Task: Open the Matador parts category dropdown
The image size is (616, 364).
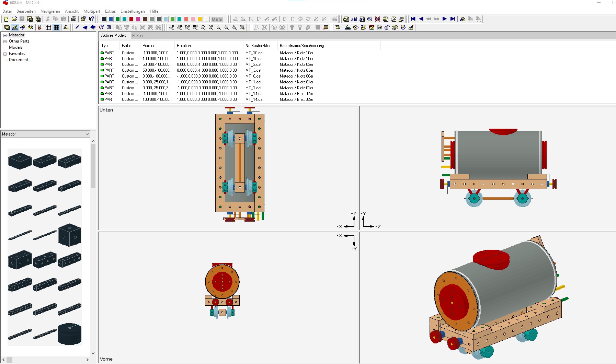Action: click(x=45, y=134)
